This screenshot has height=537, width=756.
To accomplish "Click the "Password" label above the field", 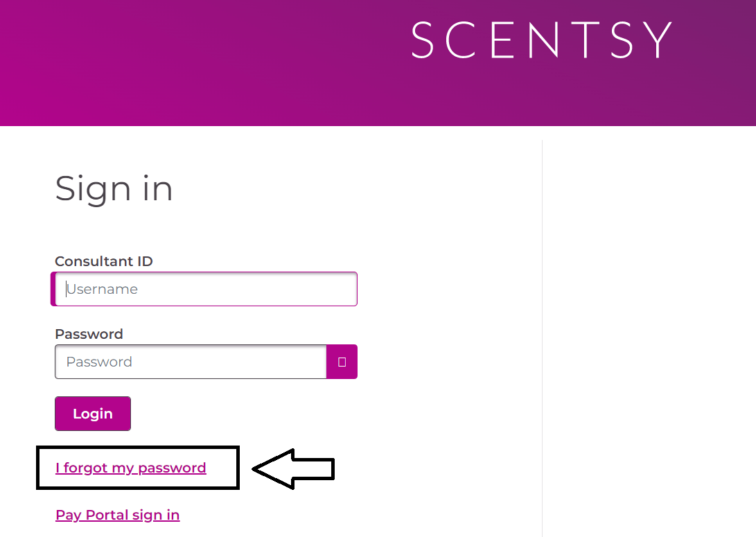I will pyautogui.click(x=89, y=334).
